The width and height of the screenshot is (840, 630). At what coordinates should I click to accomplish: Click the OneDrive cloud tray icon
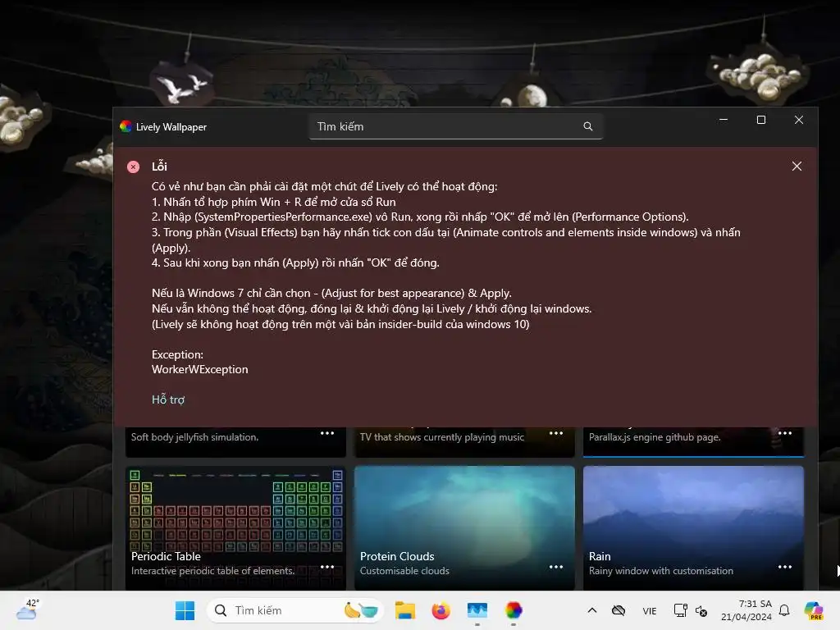pyautogui.click(x=619, y=610)
